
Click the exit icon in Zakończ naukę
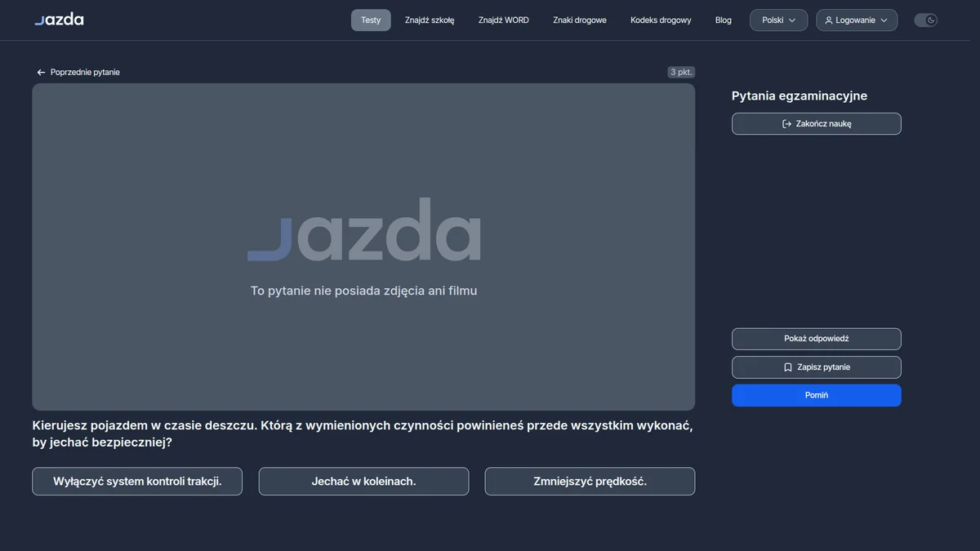click(786, 124)
